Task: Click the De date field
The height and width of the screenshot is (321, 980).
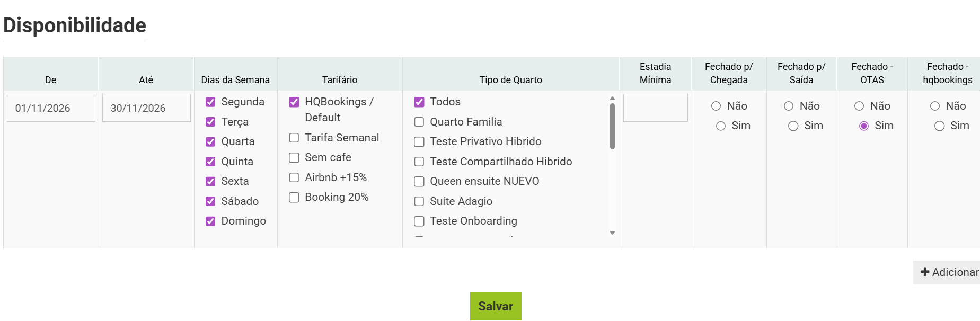Action: [x=51, y=108]
